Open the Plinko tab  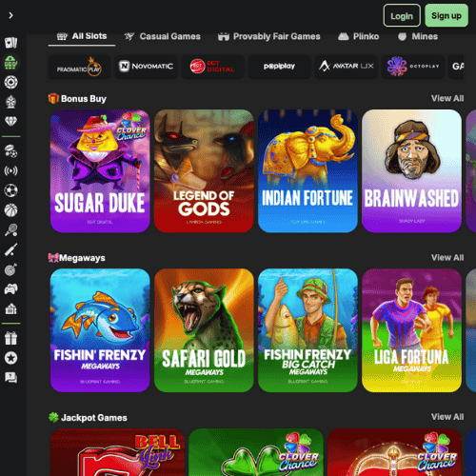click(359, 36)
